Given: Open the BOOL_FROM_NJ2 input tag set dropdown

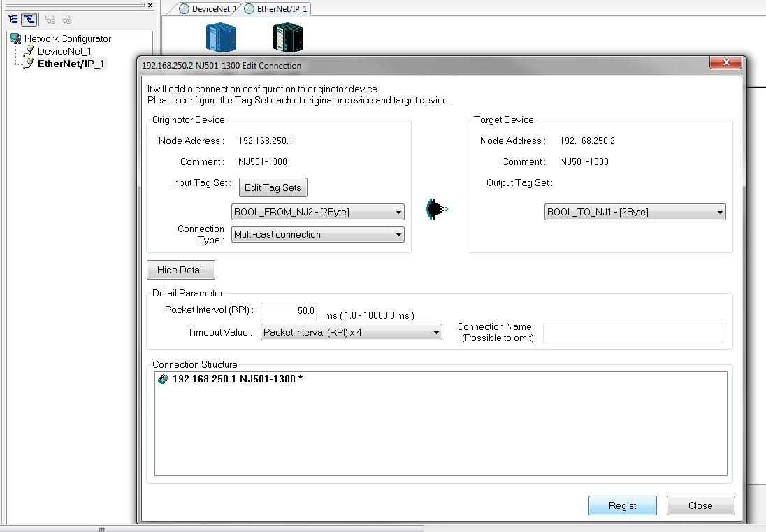Looking at the screenshot, I should [x=317, y=212].
